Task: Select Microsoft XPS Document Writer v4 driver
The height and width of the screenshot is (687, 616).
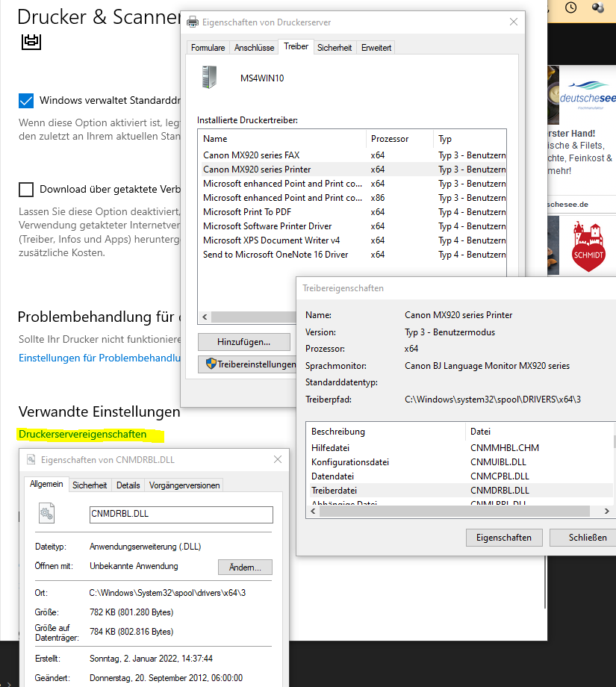Action: click(352, 240)
